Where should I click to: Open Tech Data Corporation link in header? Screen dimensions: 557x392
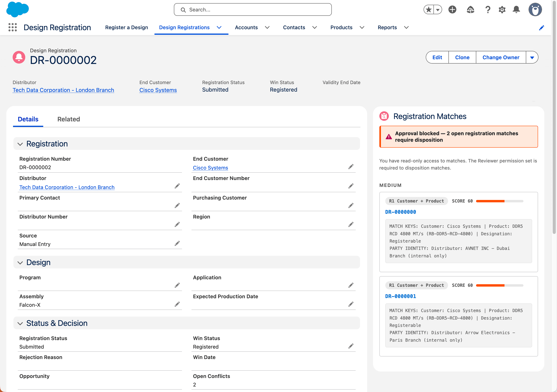(x=63, y=90)
